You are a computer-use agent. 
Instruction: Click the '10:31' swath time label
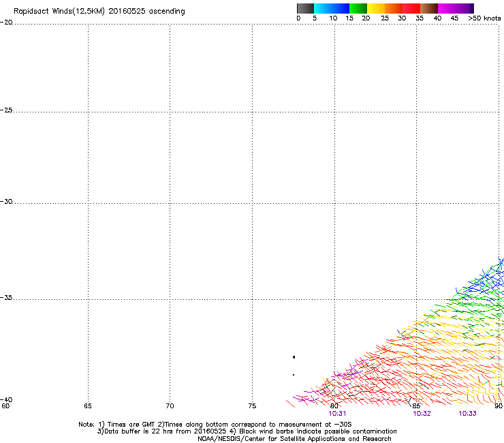click(337, 414)
